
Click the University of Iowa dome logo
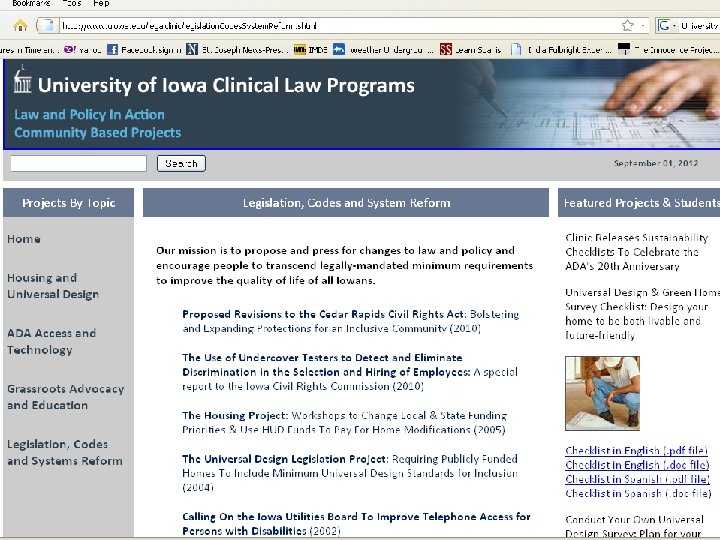tap(22, 79)
